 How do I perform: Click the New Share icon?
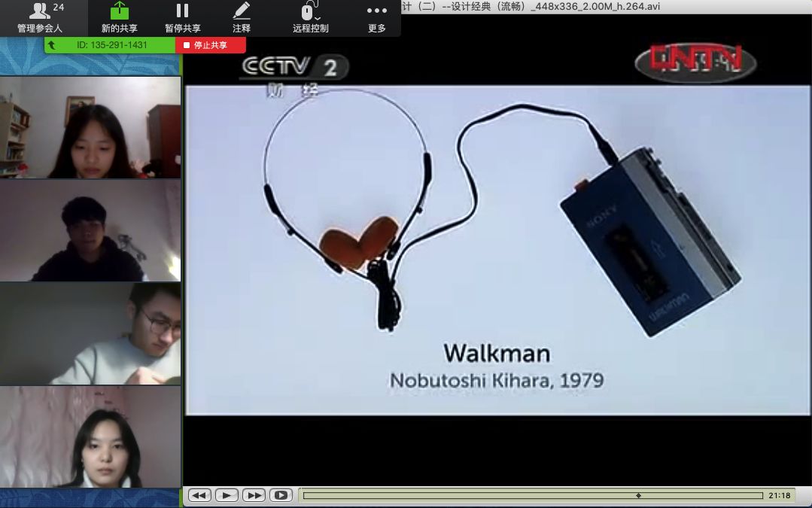point(119,18)
